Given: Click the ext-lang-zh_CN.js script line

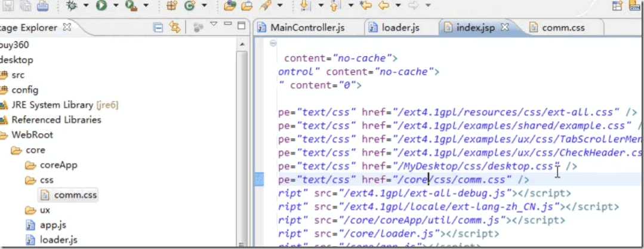Looking at the screenshot, I should (448, 207).
